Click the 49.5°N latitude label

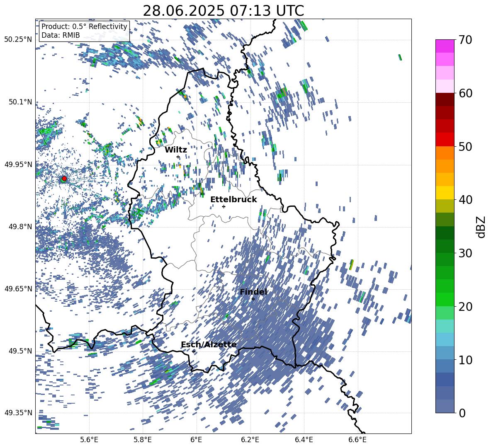click(x=20, y=351)
